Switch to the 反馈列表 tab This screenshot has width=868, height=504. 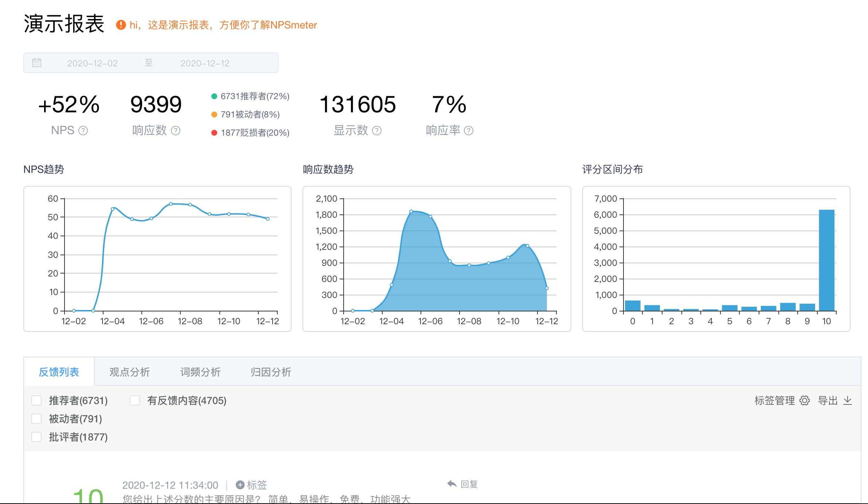(x=59, y=372)
